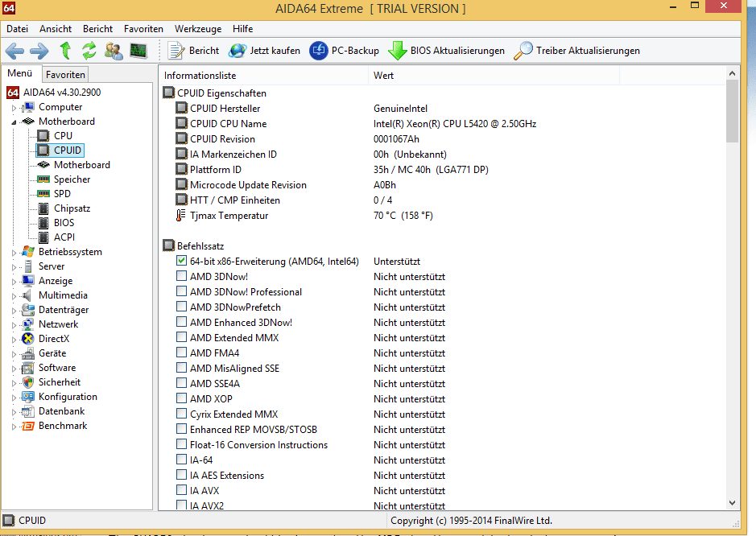This screenshot has height=536, width=756.
Task: Expand the Anzeige tree node
Action: point(14,282)
